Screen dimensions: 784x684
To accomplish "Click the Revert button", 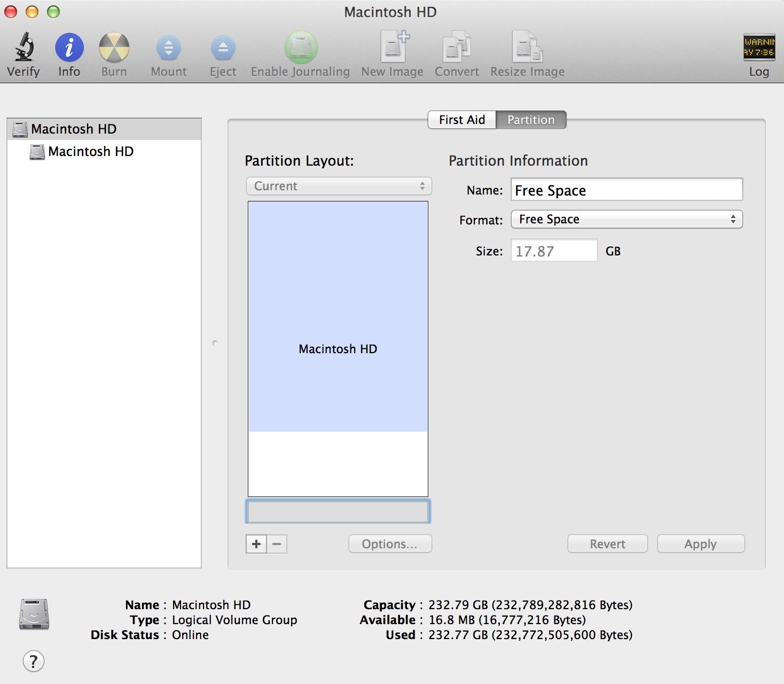I will (608, 544).
